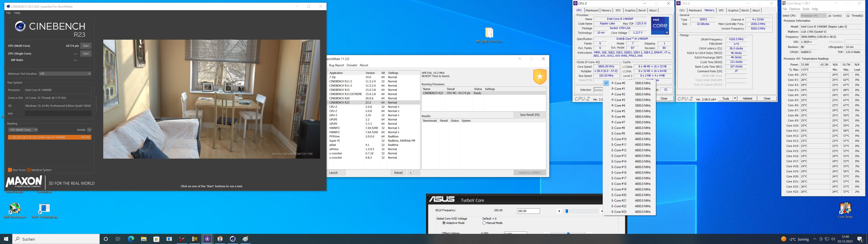The height and width of the screenshot is (244, 868).
Task: Switch to Cinebench sphere taskbar icon
Action: coord(232,239)
